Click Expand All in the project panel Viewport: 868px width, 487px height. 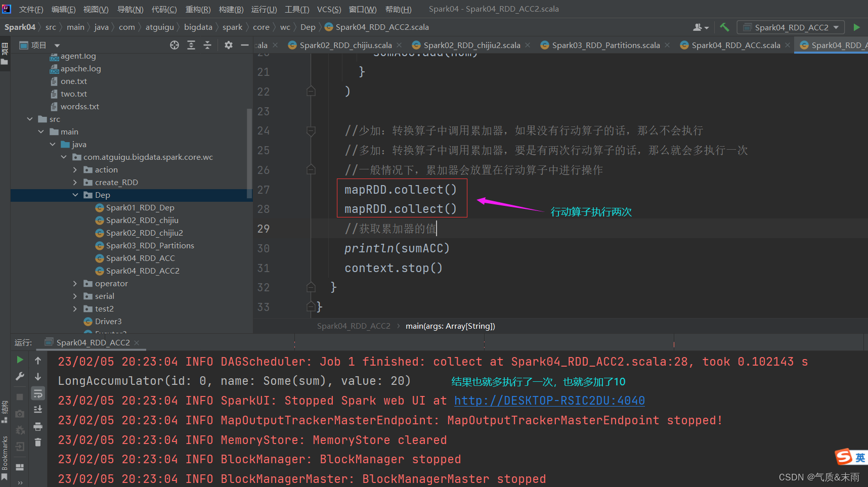pos(191,45)
